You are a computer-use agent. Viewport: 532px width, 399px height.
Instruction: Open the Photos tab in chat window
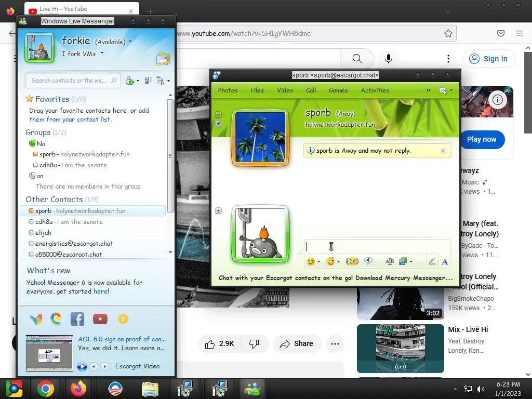coord(228,90)
